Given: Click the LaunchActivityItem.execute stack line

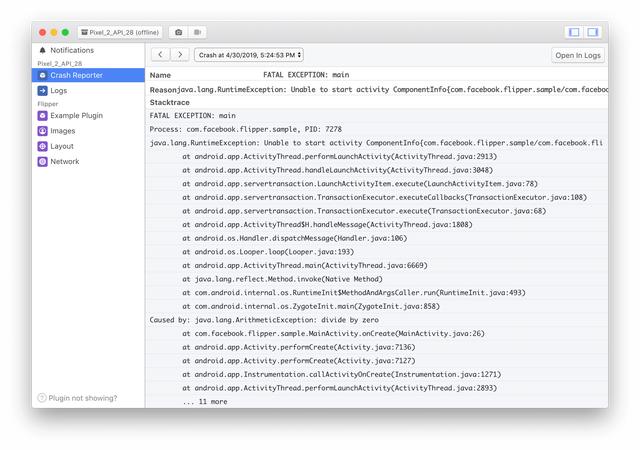Looking at the screenshot, I should pyautogui.click(x=360, y=184).
